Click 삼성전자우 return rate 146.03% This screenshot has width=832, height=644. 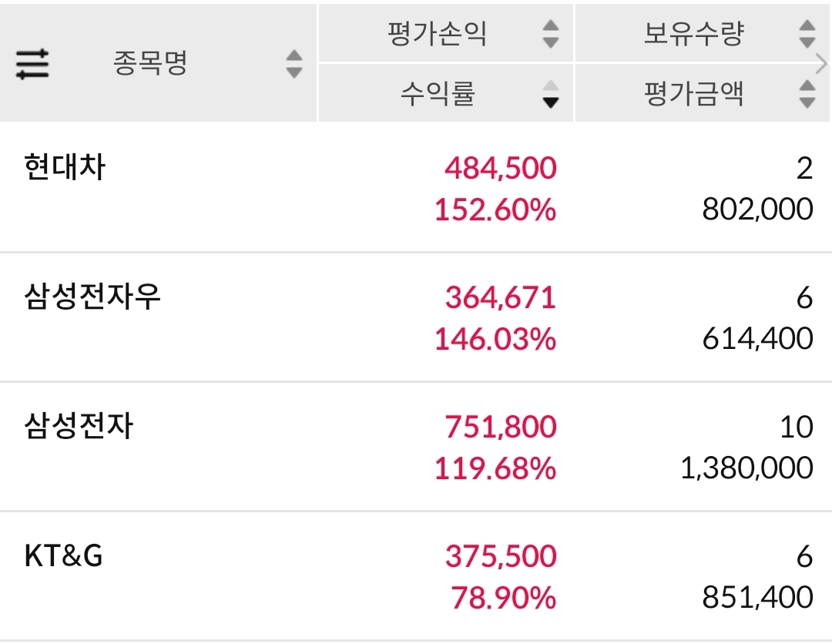tap(495, 339)
